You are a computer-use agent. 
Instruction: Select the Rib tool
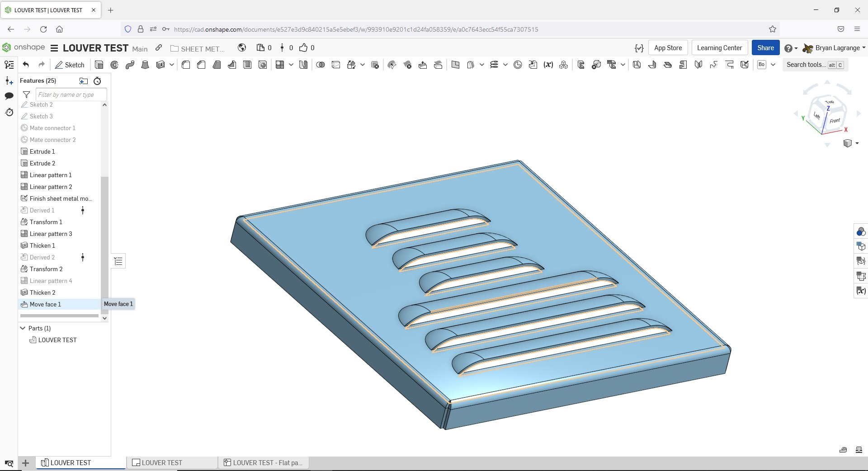(x=232, y=65)
